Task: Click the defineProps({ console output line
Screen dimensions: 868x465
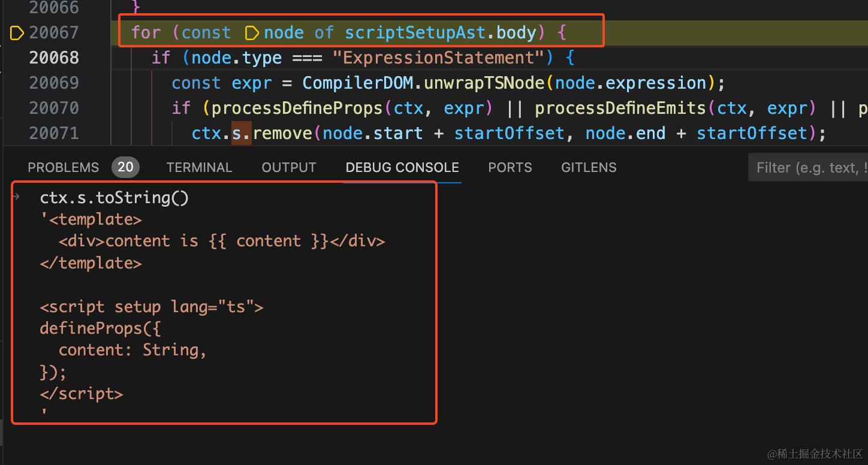Action: click(100, 328)
